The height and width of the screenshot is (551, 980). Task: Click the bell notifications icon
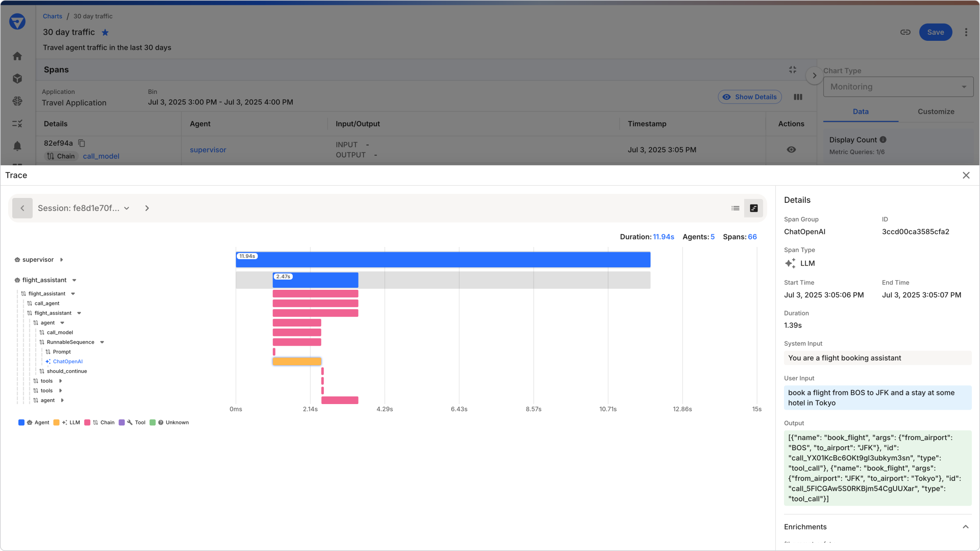tap(17, 146)
